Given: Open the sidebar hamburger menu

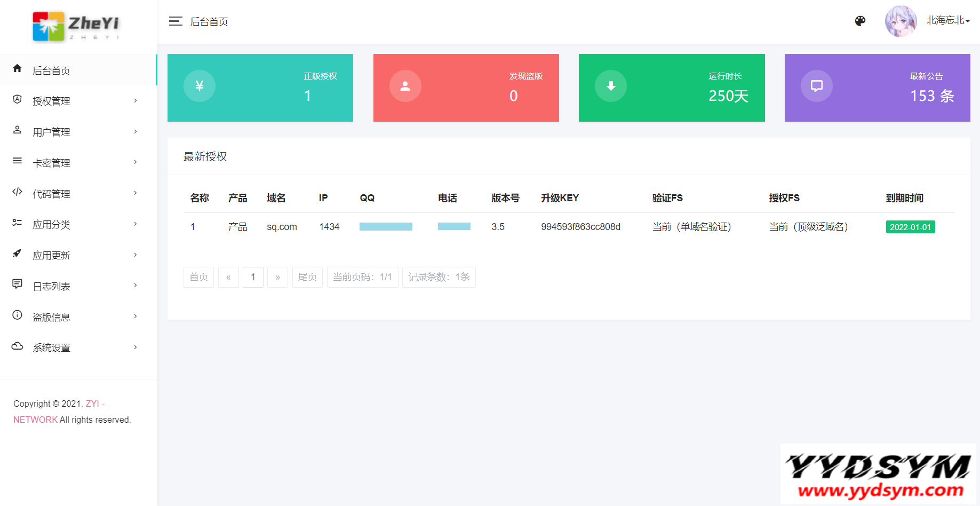Looking at the screenshot, I should (175, 21).
